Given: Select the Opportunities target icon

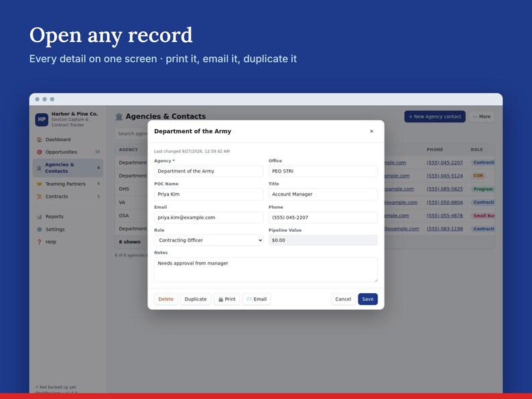Looking at the screenshot, I should [x=40, y=152].
